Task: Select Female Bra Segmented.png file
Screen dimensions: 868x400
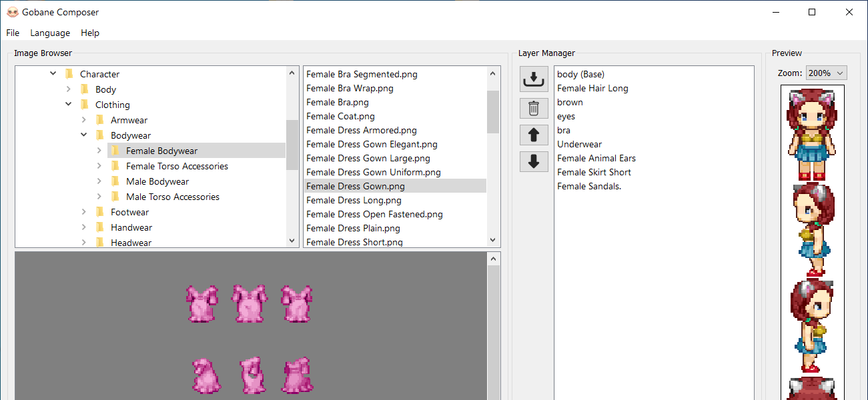Action: pyautogui.click(x=362, y=74)
